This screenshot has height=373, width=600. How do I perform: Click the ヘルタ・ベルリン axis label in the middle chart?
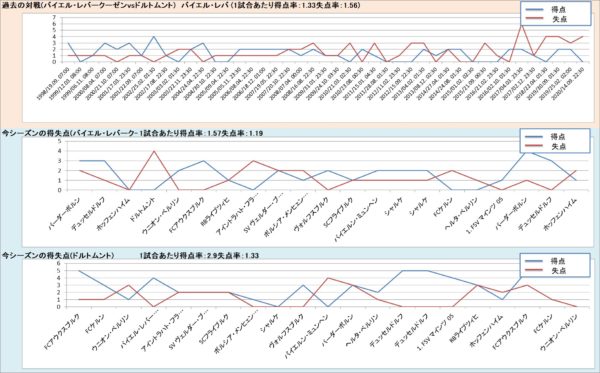(x=461, y=213)
